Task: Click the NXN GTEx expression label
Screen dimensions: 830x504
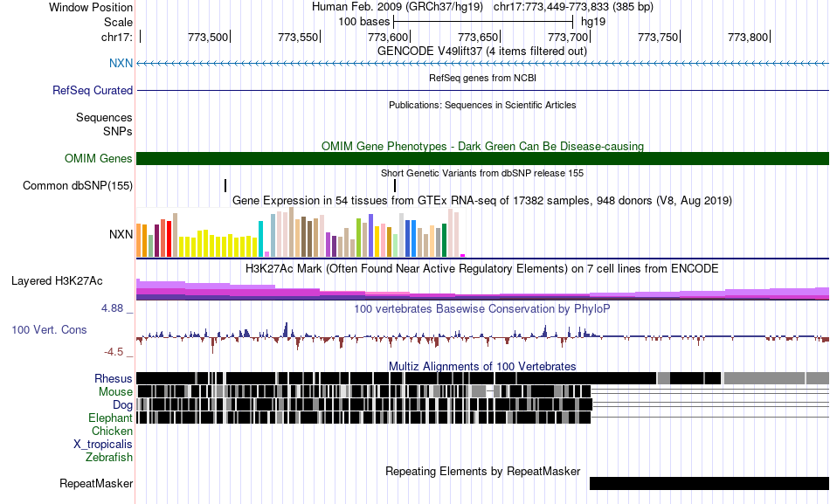Action: [x=121, y=234]
